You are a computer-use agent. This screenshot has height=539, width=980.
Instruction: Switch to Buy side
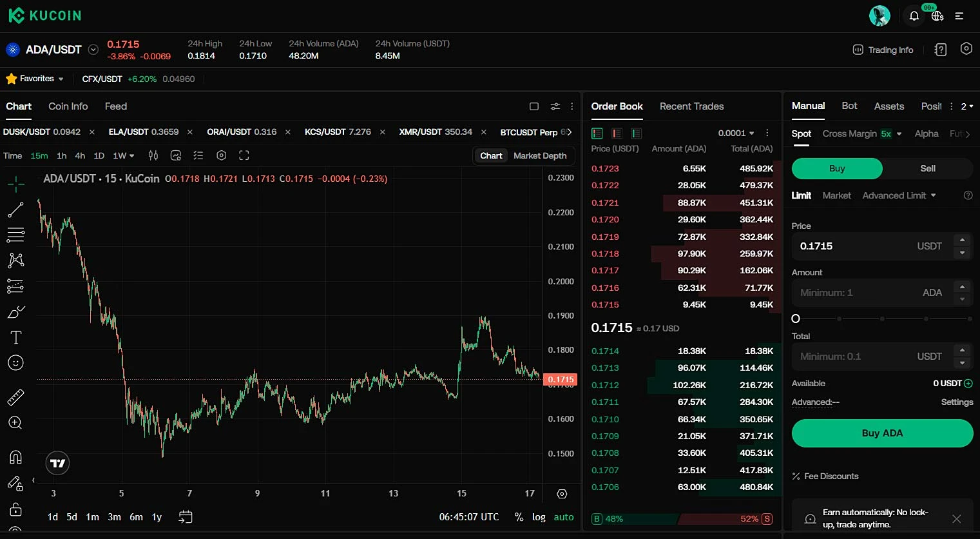(x=837, y=168)
